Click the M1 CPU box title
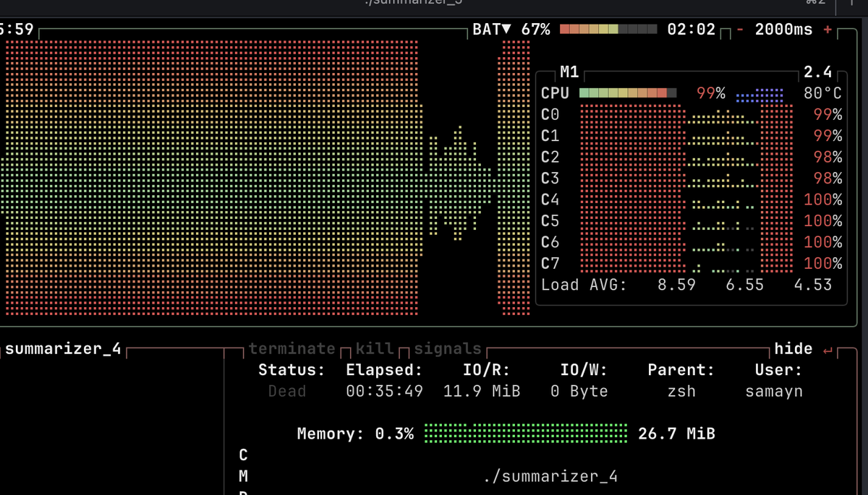 (x=570, y=72)
